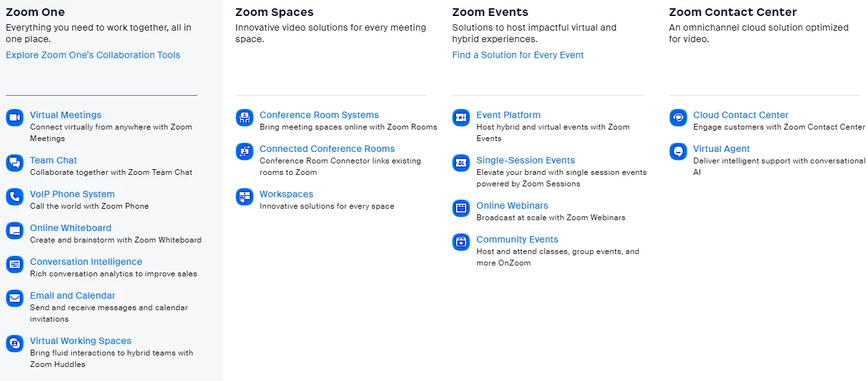
Task: Click the Conference Room Systems icon
Action: 244,117
